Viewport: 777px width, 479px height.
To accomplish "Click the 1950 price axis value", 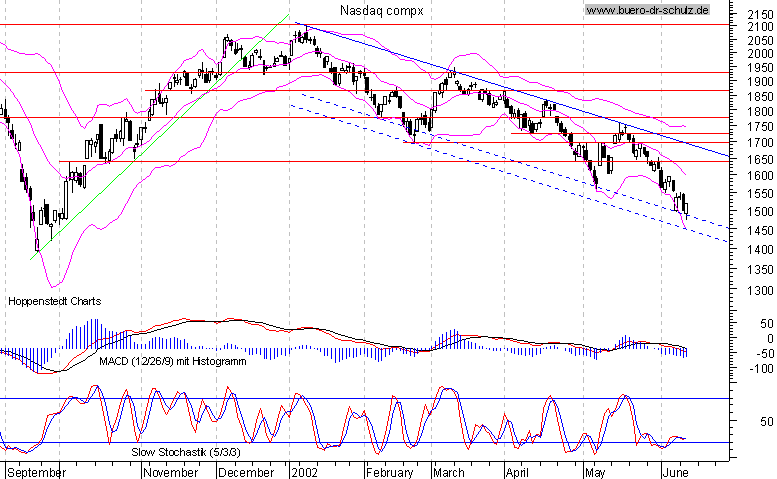I will tap(760, 68).
